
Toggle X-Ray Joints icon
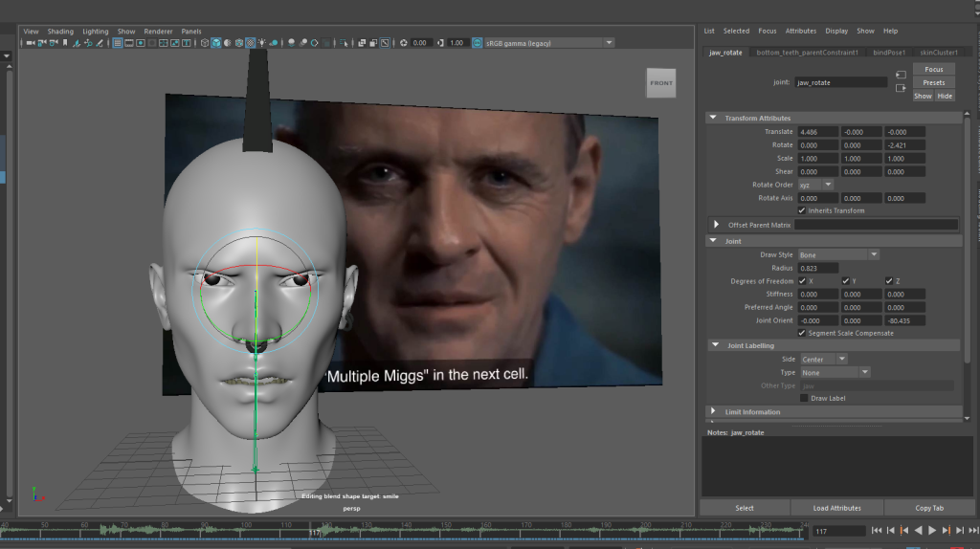pyautogui.click(x=385, y=43)
